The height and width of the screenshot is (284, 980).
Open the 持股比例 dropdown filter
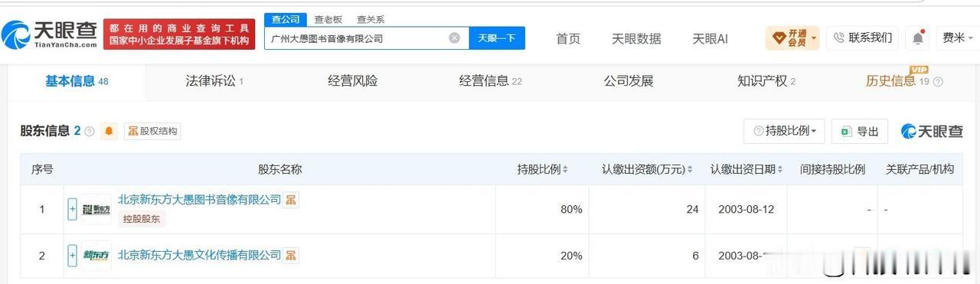tap(783, 131)
